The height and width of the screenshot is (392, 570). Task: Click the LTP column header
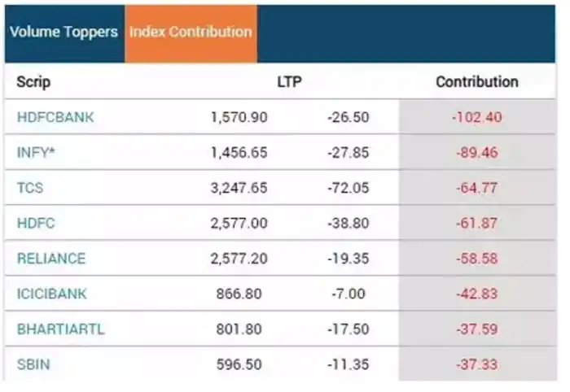(289, 82)
